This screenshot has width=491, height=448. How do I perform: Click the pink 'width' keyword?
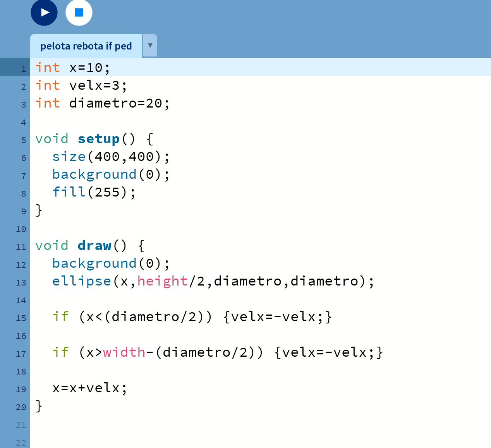pyautogui.click(x=124, y=352)
